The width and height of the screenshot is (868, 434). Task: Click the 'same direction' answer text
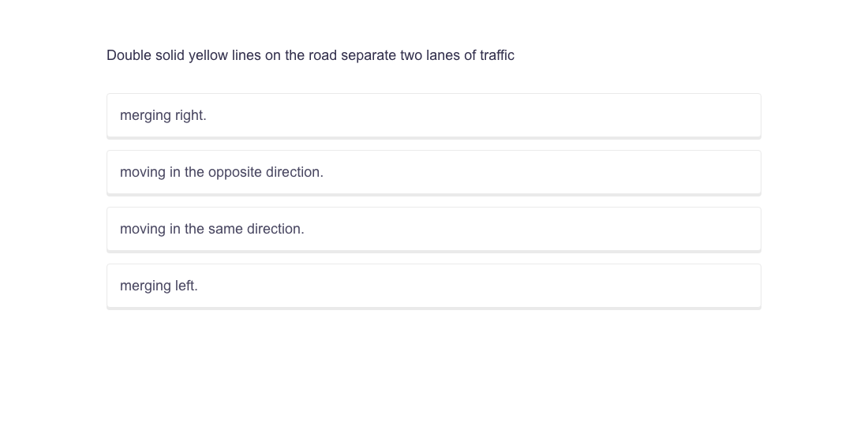pyautogui.click(x=212, y=229)
